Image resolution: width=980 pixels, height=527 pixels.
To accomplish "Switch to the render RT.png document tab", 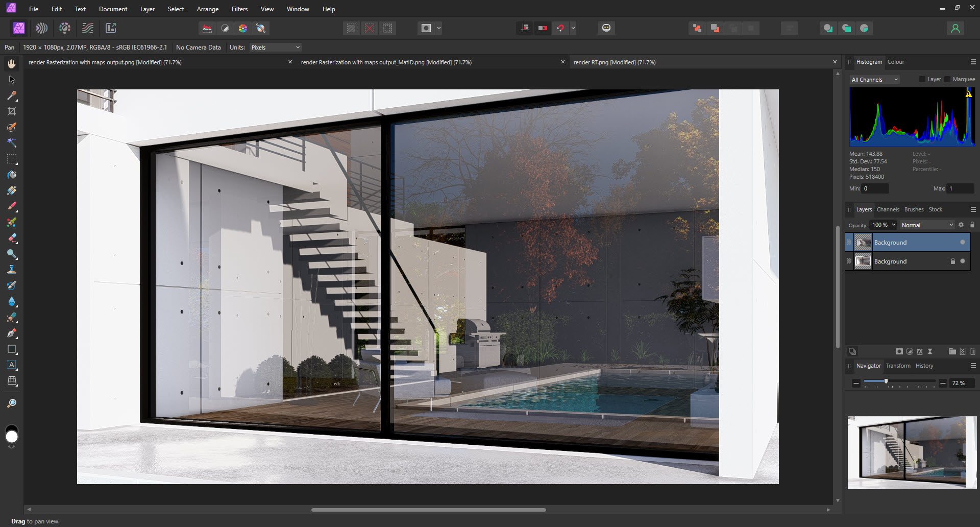I will click(614, 62).
